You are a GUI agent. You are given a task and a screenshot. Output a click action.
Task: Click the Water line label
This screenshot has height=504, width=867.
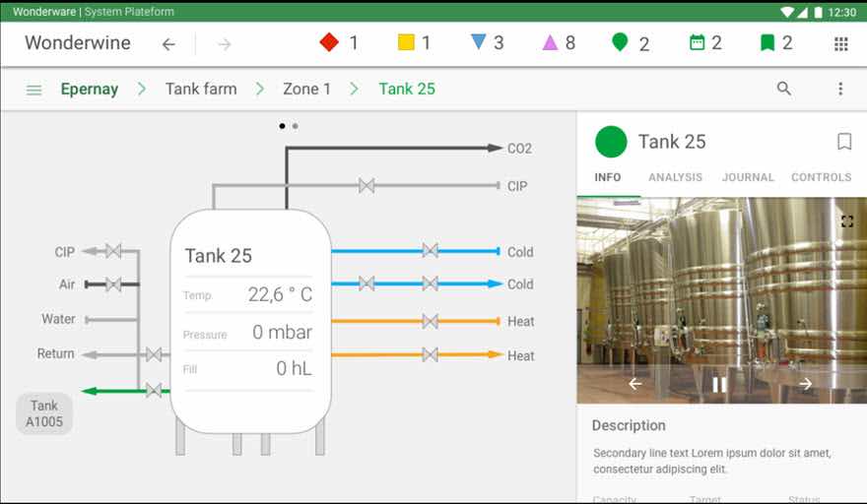coord(58,319)
